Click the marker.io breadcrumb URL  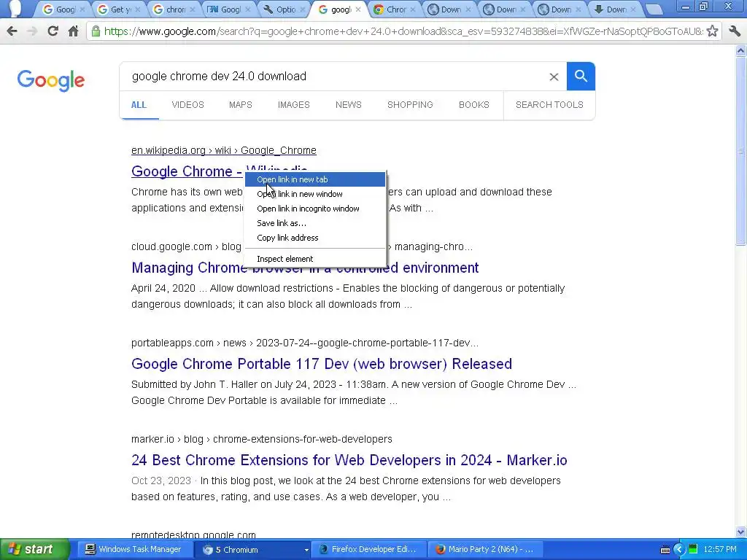click(262, 439)
